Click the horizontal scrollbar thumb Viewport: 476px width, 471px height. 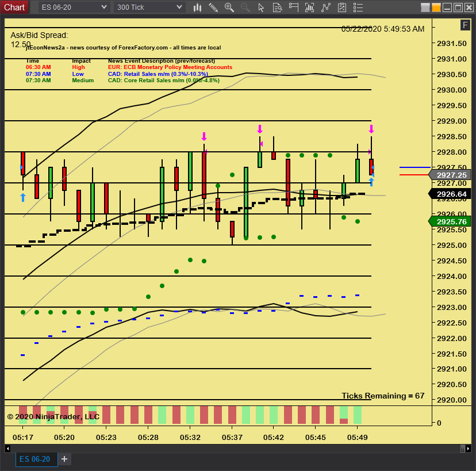coord(463,448)
